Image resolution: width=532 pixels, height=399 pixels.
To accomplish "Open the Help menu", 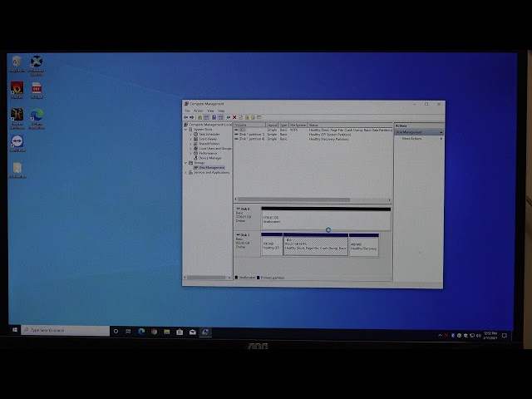I will click(222, 111).
